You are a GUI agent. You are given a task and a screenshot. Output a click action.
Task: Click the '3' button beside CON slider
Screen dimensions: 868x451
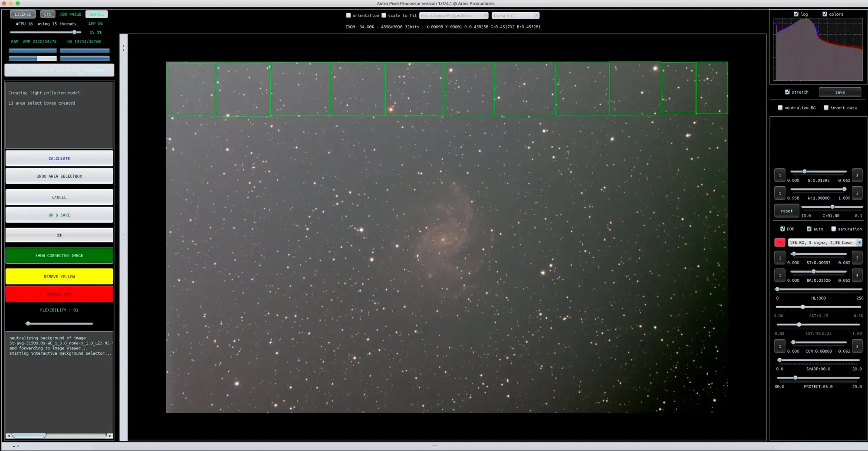click(857, 346)
